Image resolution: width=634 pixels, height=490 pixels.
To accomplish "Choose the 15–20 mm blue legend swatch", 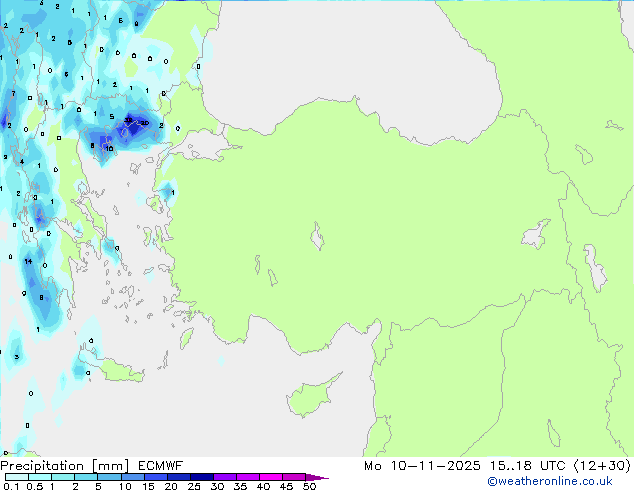I will tap(155, 477).
